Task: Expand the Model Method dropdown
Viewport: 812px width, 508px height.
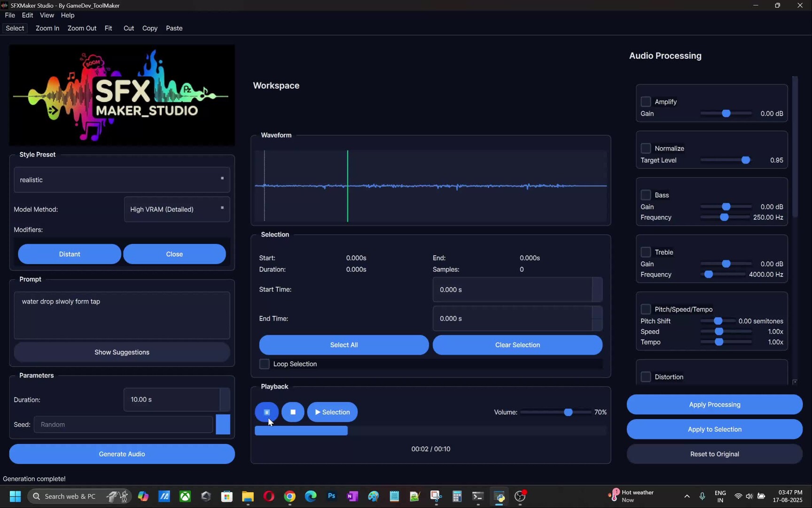Action: click(x=177, y=209)
